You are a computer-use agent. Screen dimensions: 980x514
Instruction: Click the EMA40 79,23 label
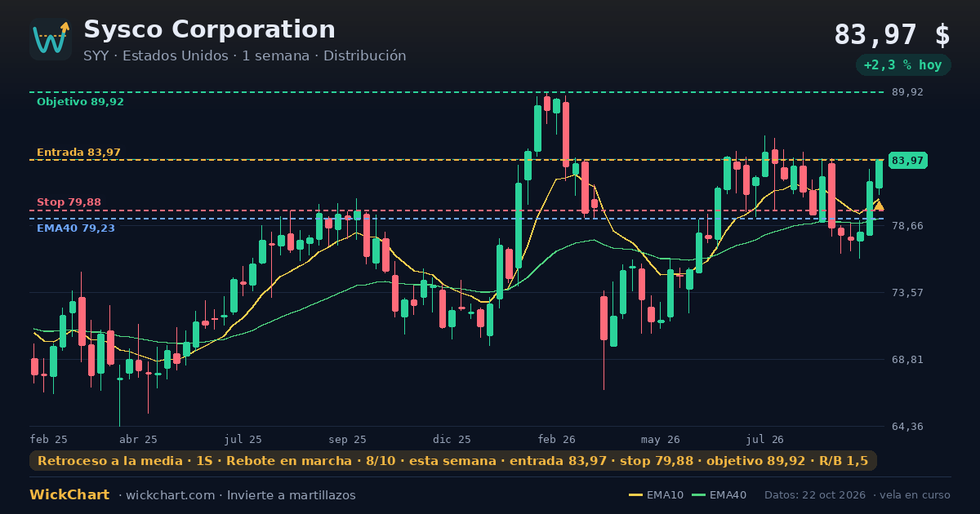(75, 228)
